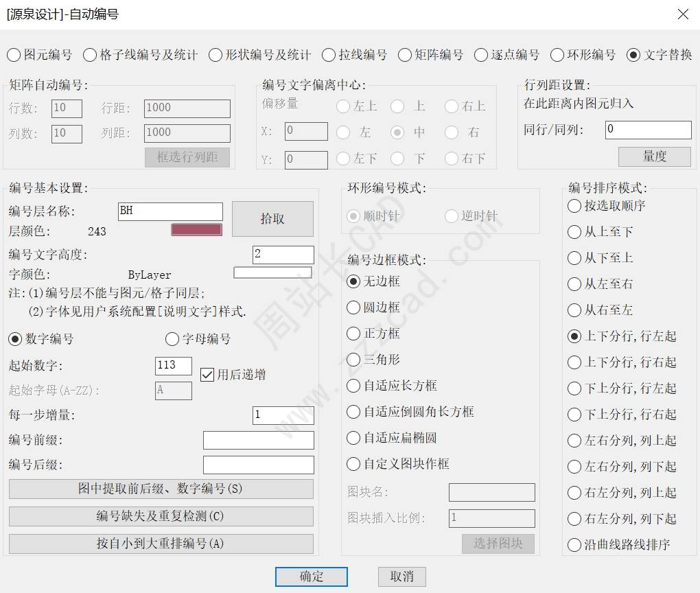
Task: Choose 从左至右 sort mode
Action: coord(600,284)
